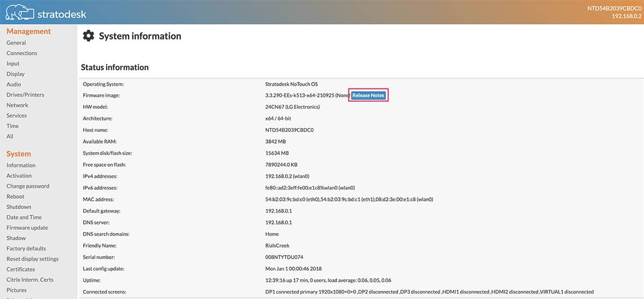Open Pictures in the System menu
The width and height of the screenshot is (644, 299).
click(x=17, y=290)
